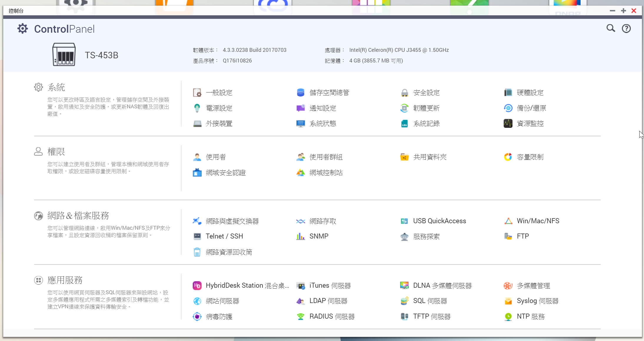Click the help question mark icon
Viewport: 644px width, 341px height.
(626, 29)
